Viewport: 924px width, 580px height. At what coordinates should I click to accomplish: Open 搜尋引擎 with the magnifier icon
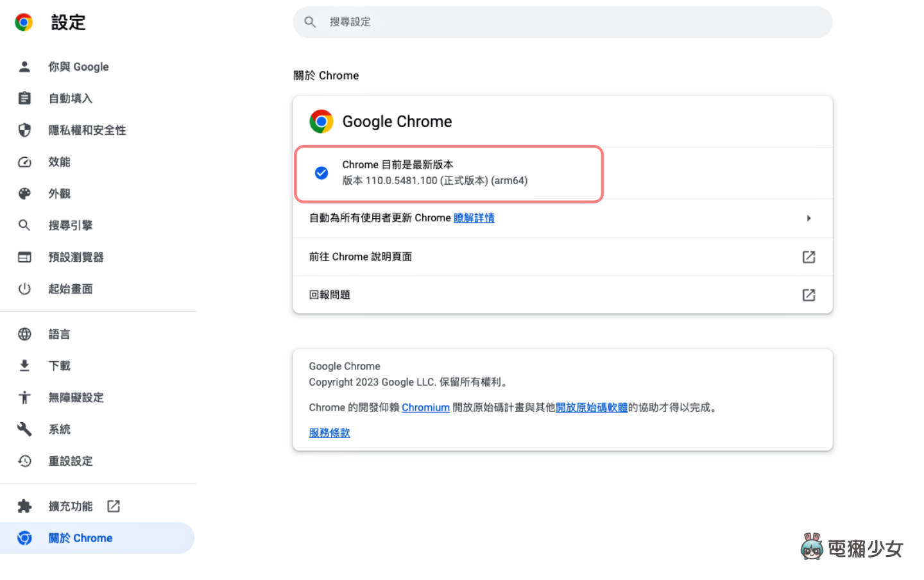click(x=24, y=225)
